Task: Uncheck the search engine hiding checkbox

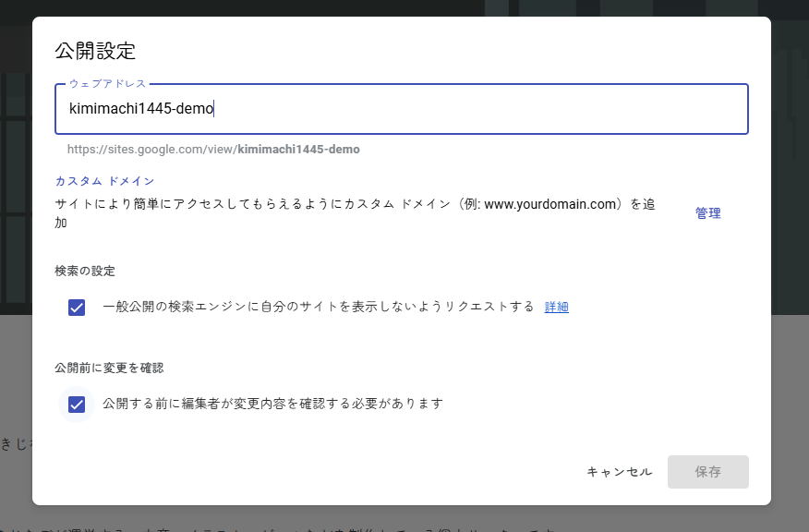Action: [77, 308]
